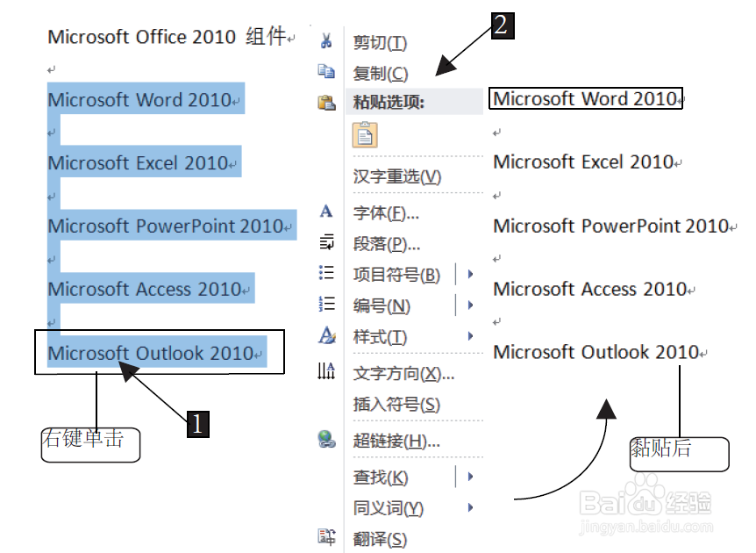The image size is (756, 553).
Task: Open the 查找 submenu arrow
Action: (470, 474)
